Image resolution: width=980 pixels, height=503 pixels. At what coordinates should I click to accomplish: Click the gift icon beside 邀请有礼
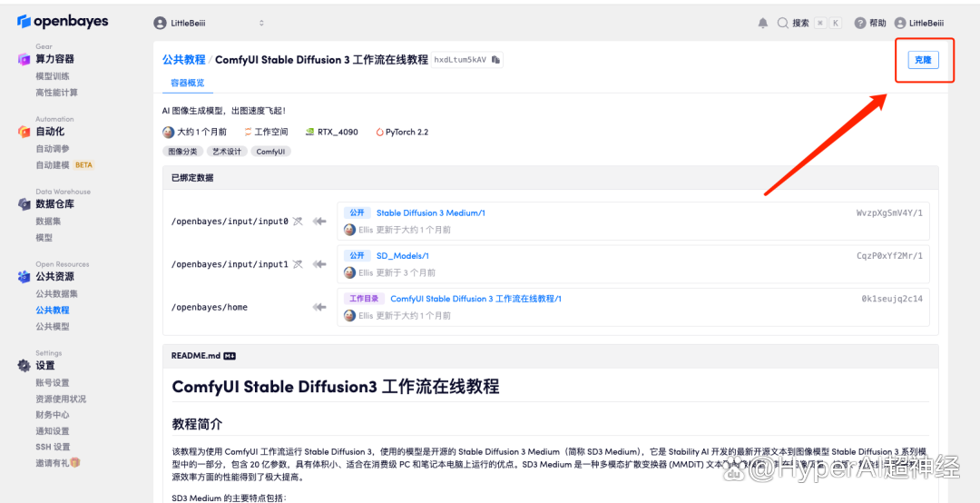(75, 463)
